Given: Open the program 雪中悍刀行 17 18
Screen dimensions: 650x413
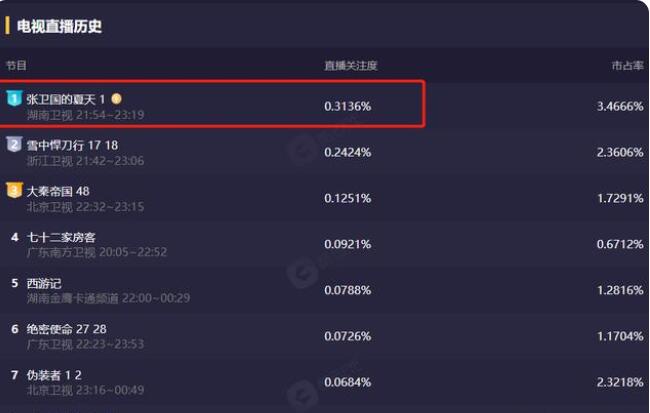Looking at the screenshot, I should point(72,145).
